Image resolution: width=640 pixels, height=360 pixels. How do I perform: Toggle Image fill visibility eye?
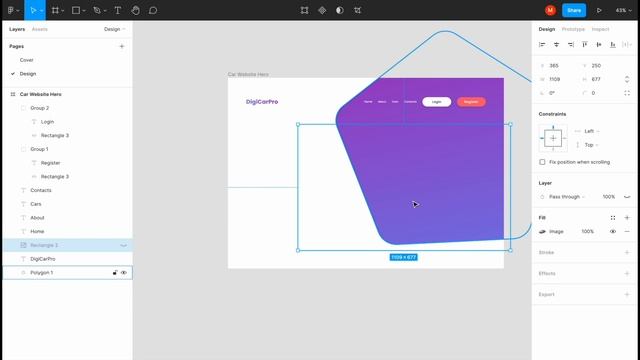pyautogui.click(x=613, y=231)
